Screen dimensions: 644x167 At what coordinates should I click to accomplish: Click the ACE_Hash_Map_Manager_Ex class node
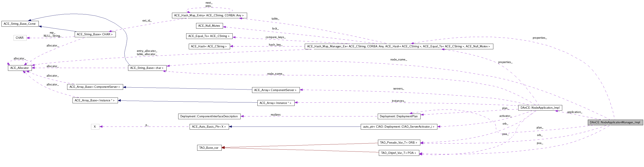coord(399,46)
